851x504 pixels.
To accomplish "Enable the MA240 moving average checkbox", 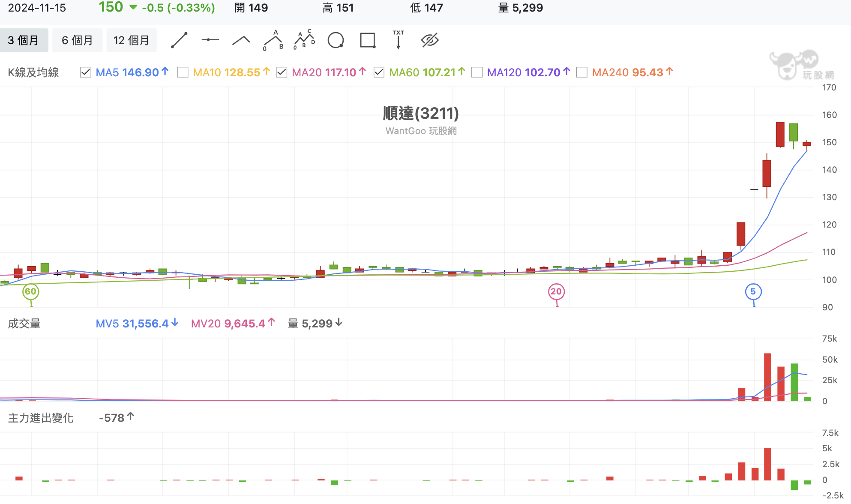I will pos(581,72).
